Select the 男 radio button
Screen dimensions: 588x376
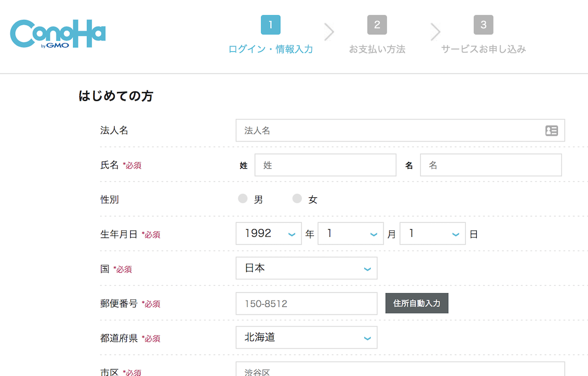click(x=243, y=199)
